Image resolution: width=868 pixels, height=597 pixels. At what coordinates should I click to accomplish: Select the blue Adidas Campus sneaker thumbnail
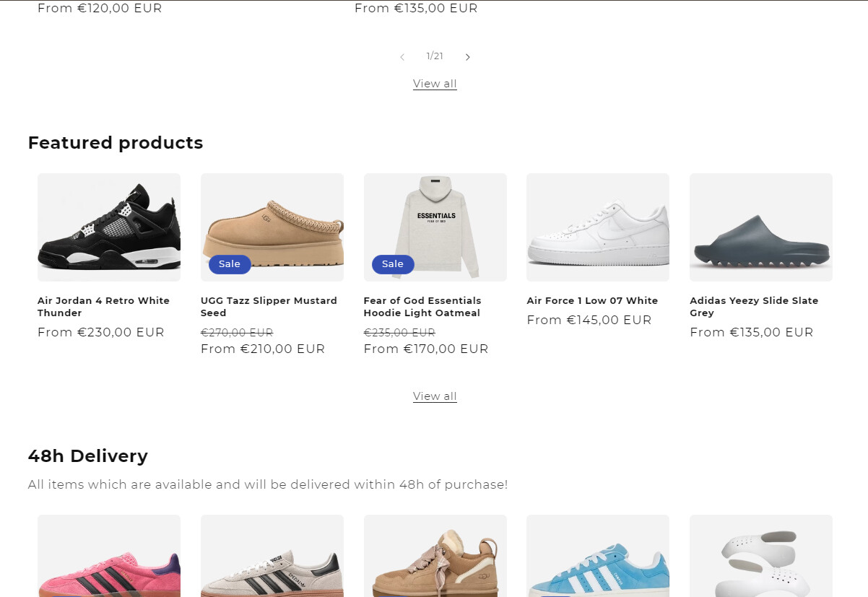click(598, 556)
